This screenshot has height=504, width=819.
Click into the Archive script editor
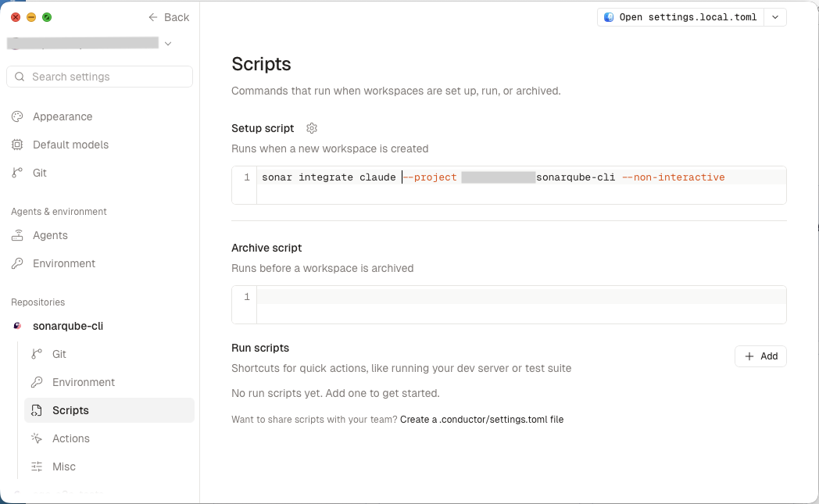pos(509,305)
